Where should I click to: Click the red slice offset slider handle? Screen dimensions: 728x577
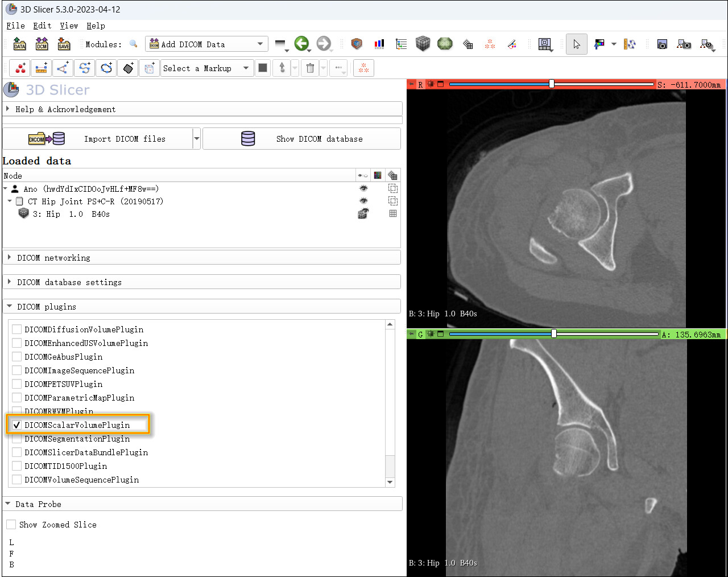coord(552,84)
